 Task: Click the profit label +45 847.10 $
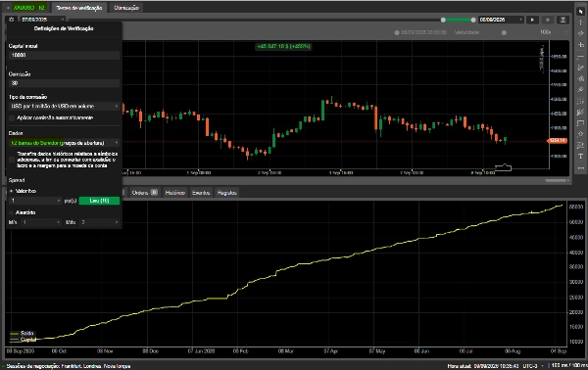coord(284,46)
